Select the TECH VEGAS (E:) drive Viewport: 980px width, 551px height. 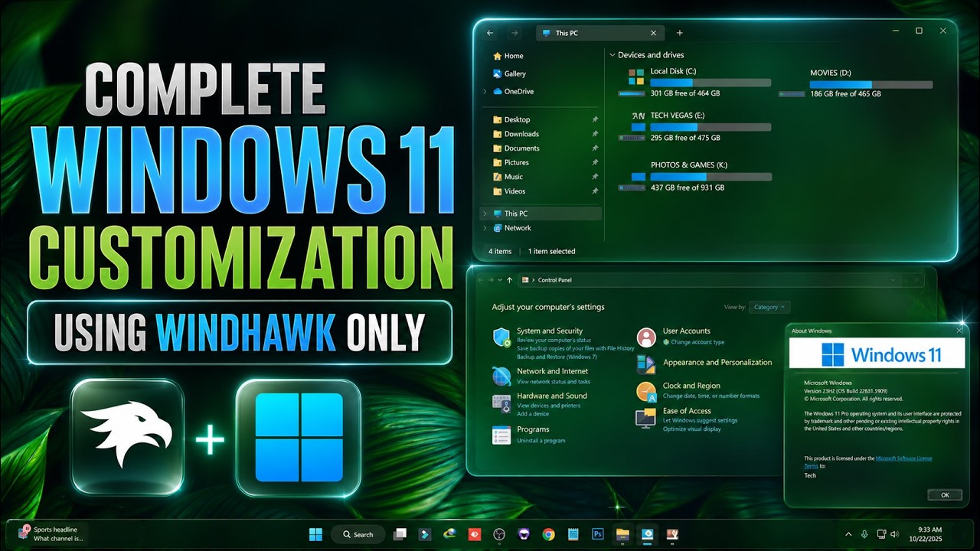point(694,126)
